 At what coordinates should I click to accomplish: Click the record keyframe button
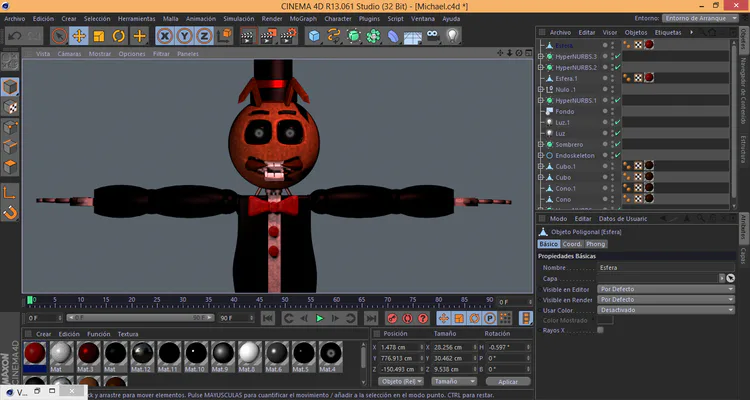[392, 318]
